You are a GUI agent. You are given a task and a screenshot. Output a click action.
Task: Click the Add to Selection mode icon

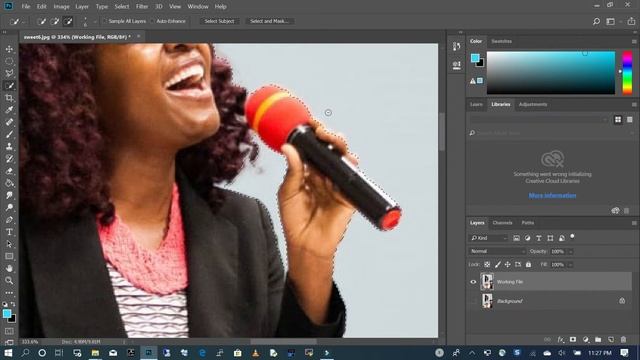pos(55,21)
